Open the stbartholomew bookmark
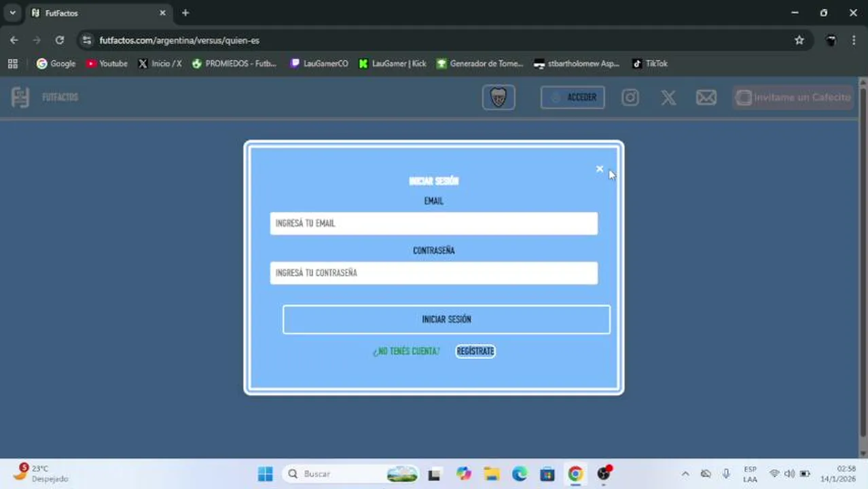Viewport: 868px width, 489px height. tap(577, 63)
